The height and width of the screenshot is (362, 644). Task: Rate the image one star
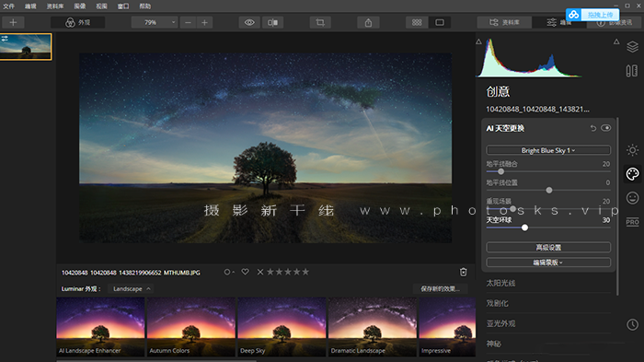tap(270, 272)
